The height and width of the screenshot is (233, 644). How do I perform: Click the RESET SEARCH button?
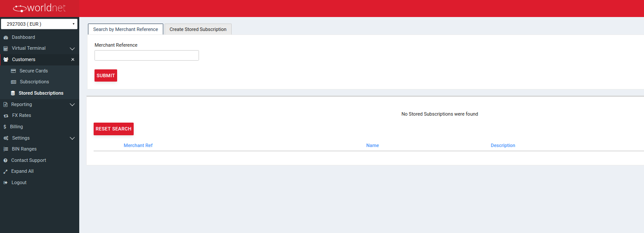(x=114, y=129)
